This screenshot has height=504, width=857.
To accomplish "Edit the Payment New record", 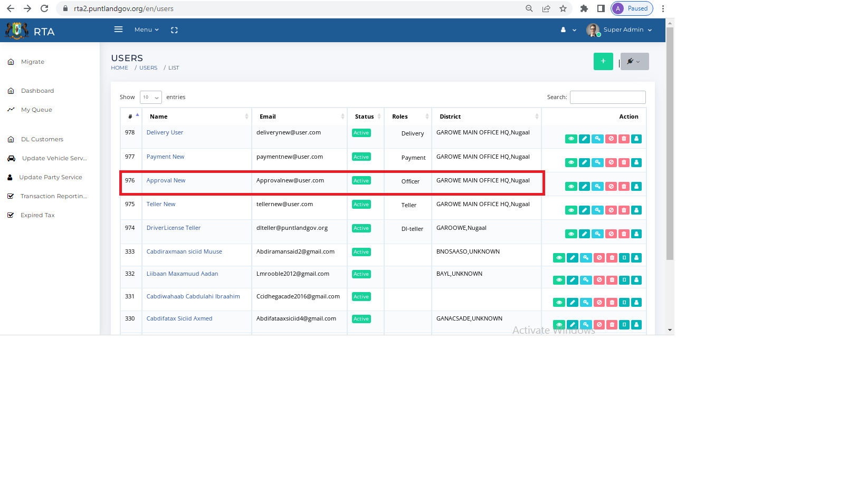I will click(584, 162).
